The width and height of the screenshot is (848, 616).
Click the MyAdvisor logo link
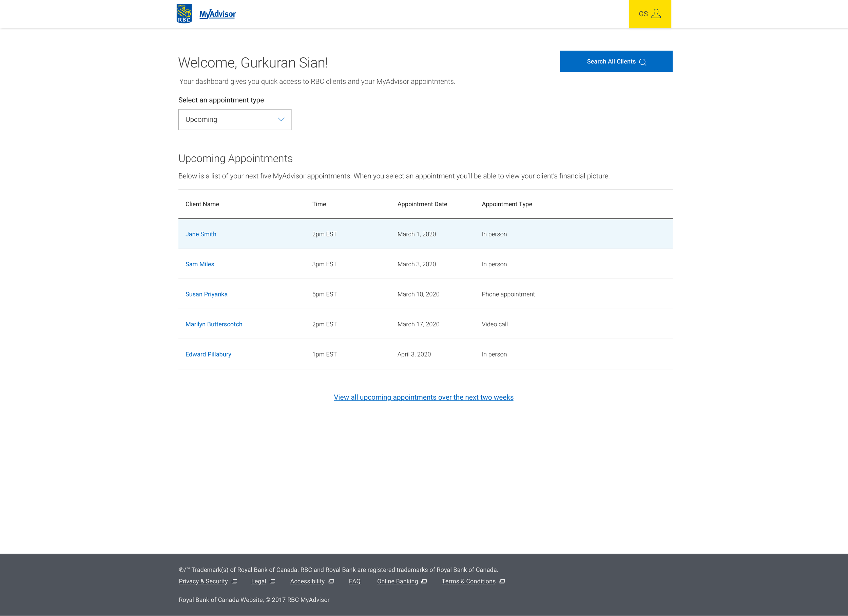[217, 14]
